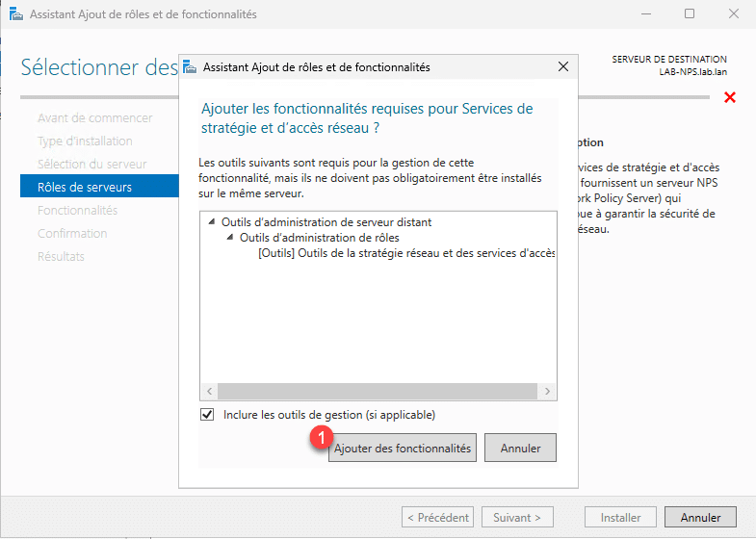This screenshot has width=756, height=539.
Task: Close the feature confirmation dialog
Action: (x=562, y=67)
